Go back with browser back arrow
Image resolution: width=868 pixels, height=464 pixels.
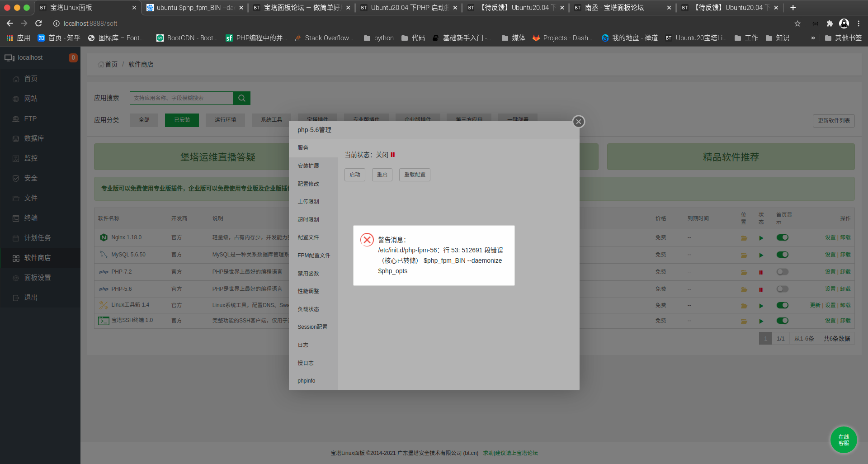10,24
